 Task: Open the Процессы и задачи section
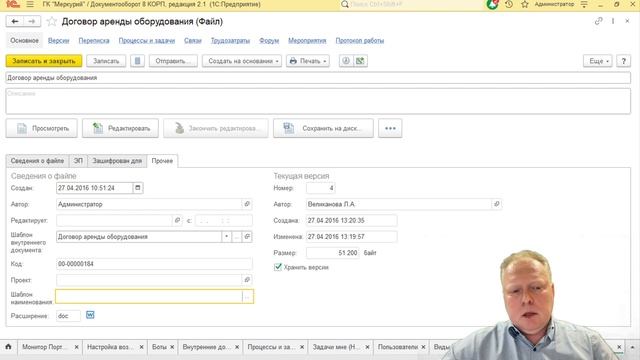point(147,40)
